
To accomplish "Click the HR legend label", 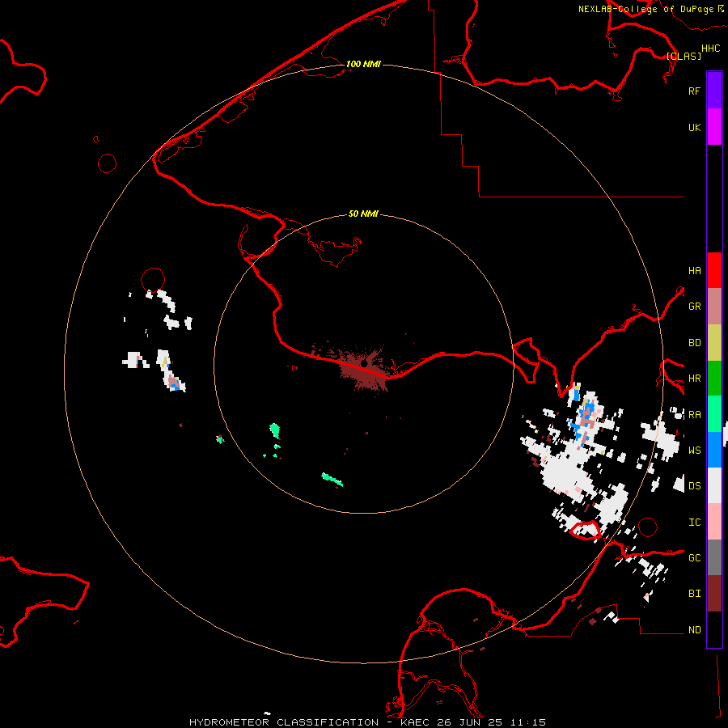I will coord(694,379).
